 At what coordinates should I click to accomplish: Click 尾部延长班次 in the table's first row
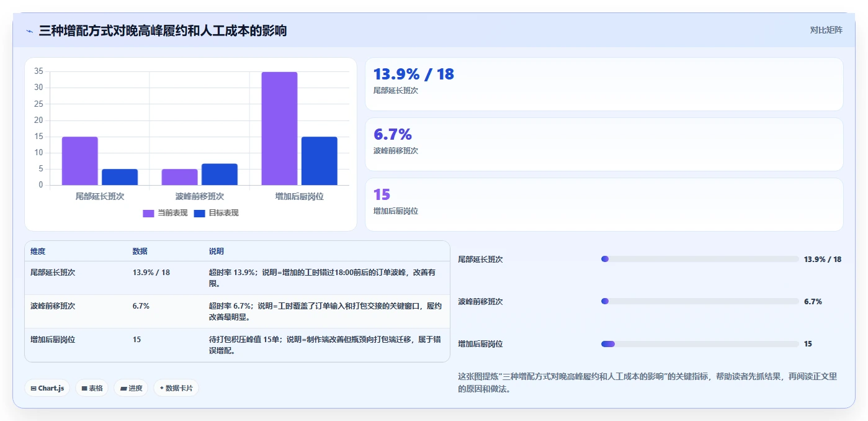(x=53, y=273)
